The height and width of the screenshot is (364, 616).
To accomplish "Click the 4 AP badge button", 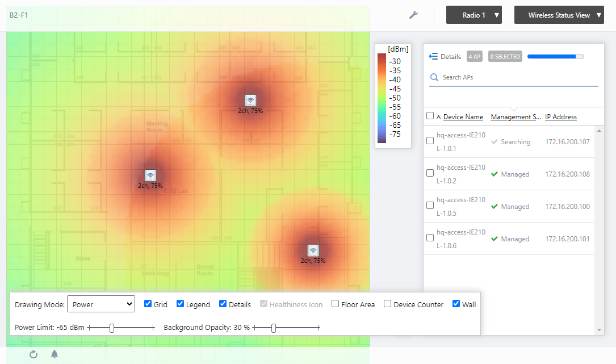I will coord(474,57).
